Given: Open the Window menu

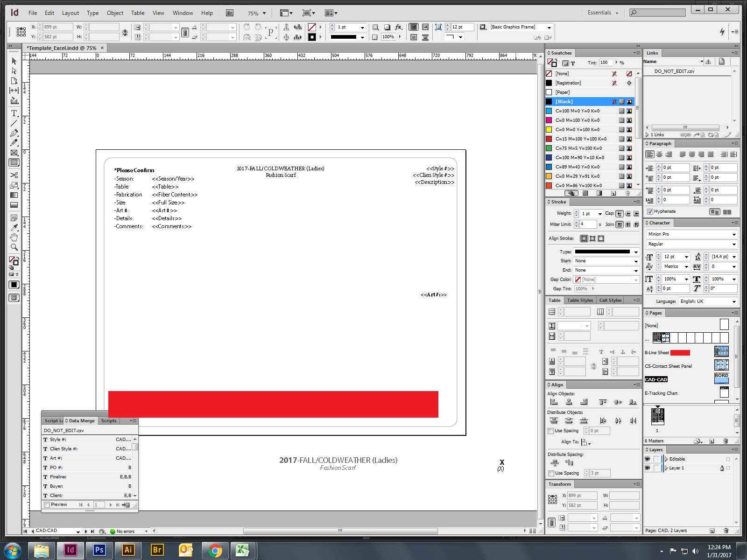Looking at the screenshot, I should pyautogui.click(x=183, y=13).
